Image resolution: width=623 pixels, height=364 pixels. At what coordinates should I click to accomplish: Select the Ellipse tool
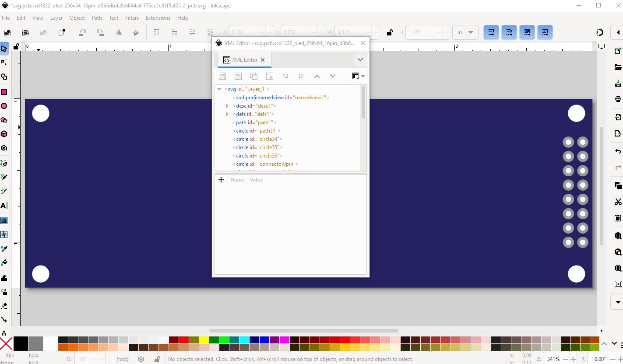point(4,106)
